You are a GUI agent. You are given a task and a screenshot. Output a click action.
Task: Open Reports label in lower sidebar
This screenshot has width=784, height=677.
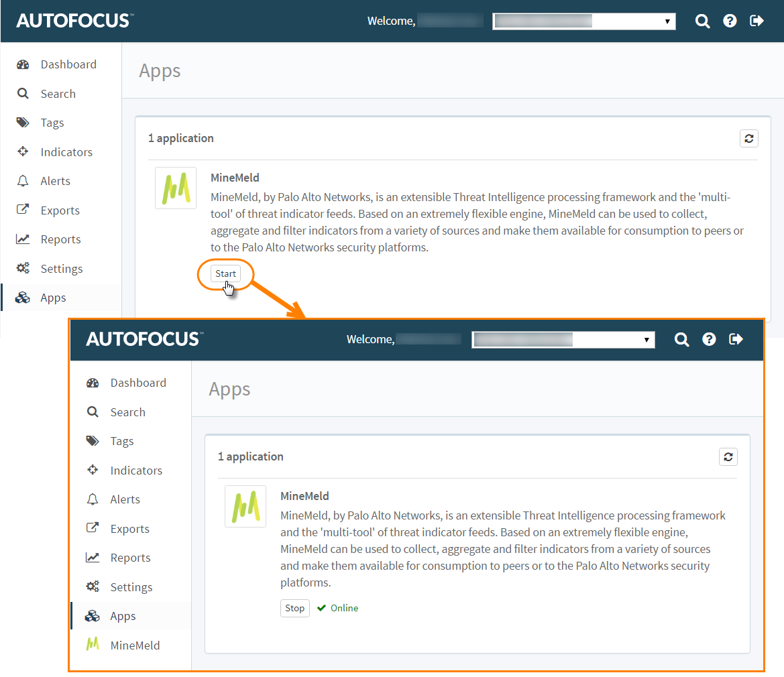click(131, 558)
